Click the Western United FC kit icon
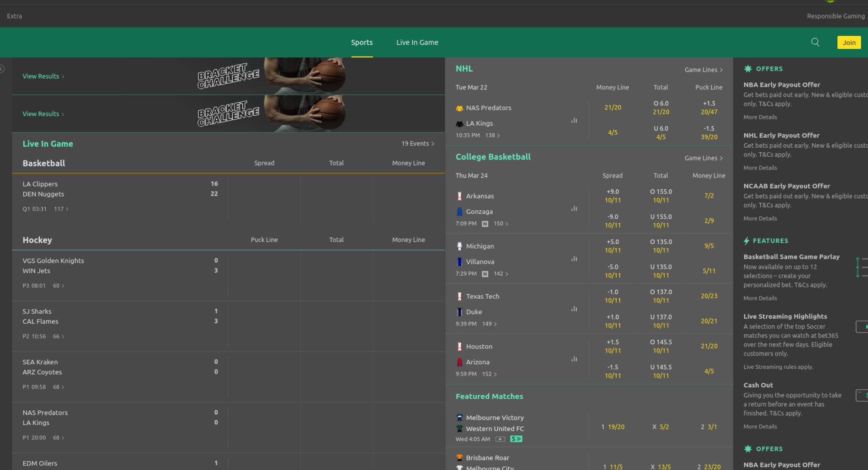The image size is (868, 470). [459, 428]
